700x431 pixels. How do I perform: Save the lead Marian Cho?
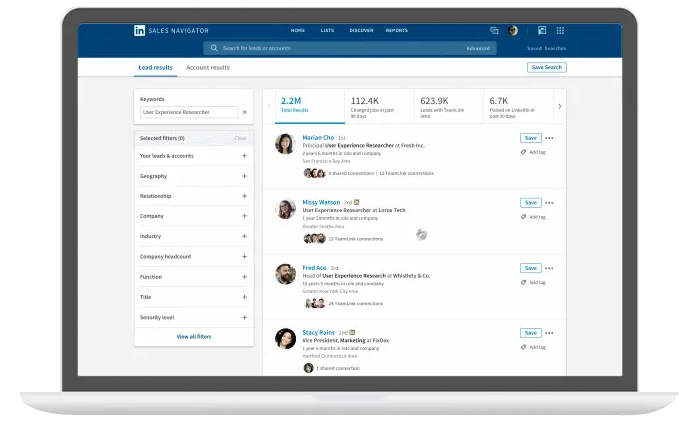(x=530, y=138)
